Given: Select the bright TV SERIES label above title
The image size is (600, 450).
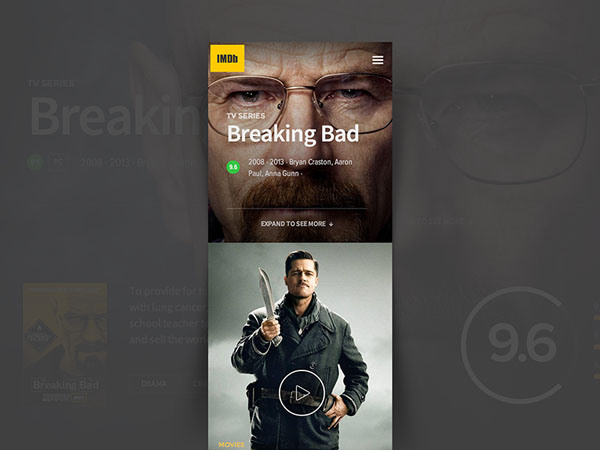Looking at the screenshot, I should pos(246,116).
